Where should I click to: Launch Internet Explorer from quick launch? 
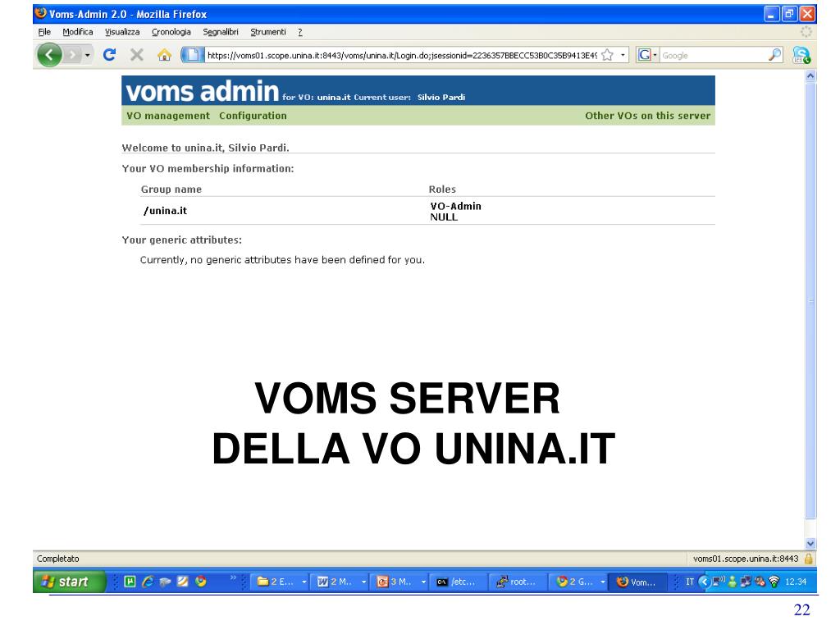pyautogui.click(x=148, y=582)
